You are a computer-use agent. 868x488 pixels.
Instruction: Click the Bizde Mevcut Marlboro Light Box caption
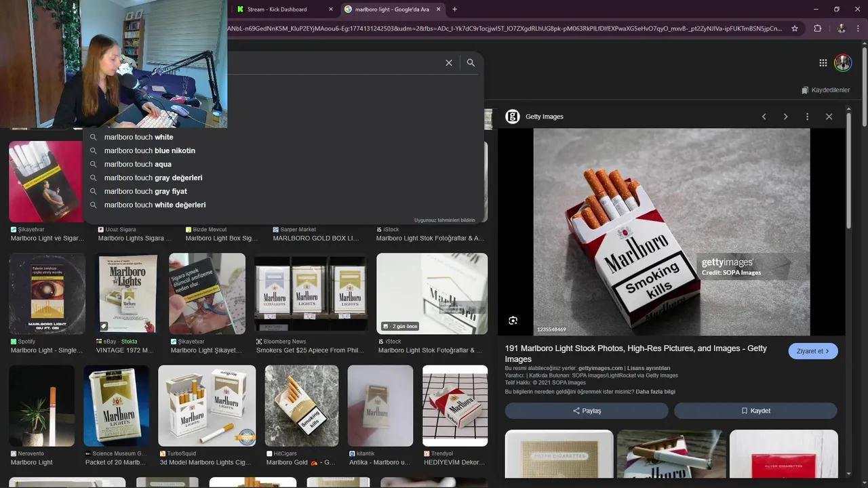pyautogui.click(x=221, y=239)
